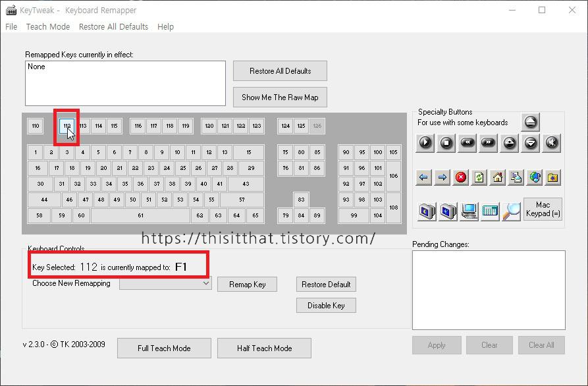This screenshot has height=386, width=588.
Task: Click the Play media specialty button
Action: coord(425,143)
